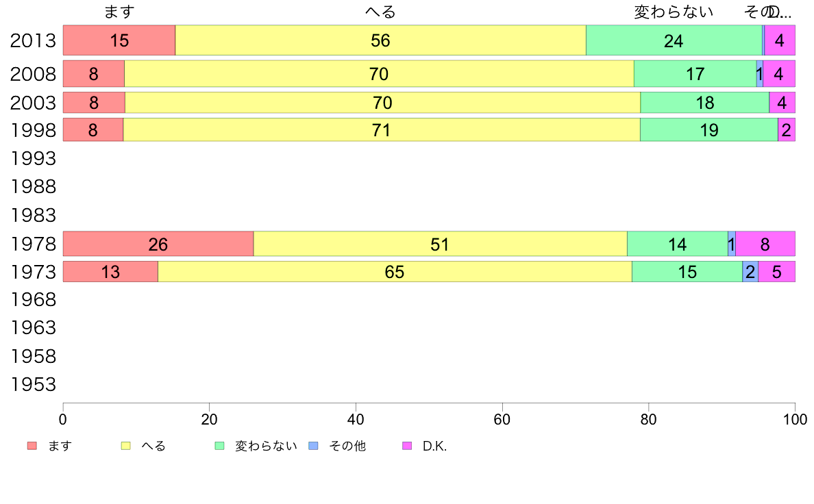The width and height of the screenshot is (814, 504).
Task: Select the 2013 red segment labeled 15
Action: pyautogui.click(x=119, y=40)
